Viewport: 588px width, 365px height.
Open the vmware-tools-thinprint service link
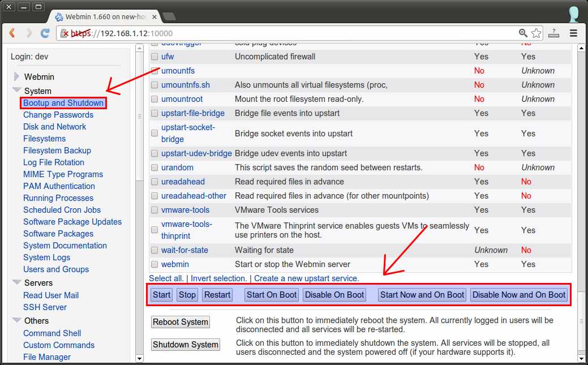pos(186,230)
